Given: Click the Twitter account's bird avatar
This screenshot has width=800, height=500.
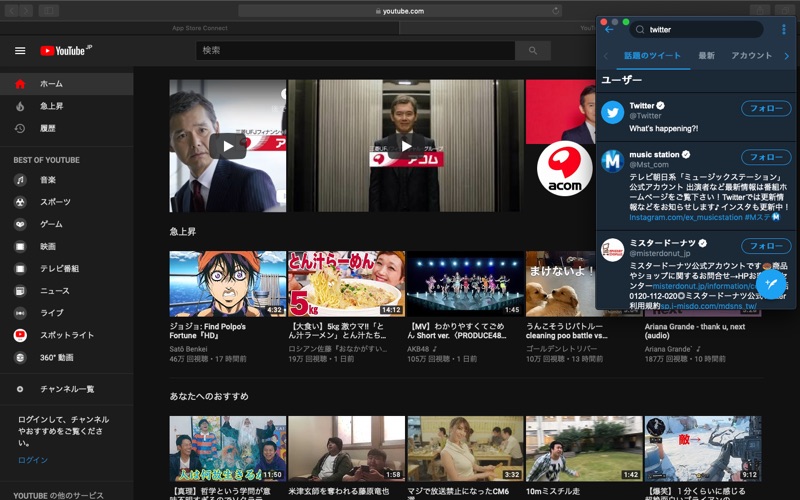Looking at the screenshot, I should 612,112.
